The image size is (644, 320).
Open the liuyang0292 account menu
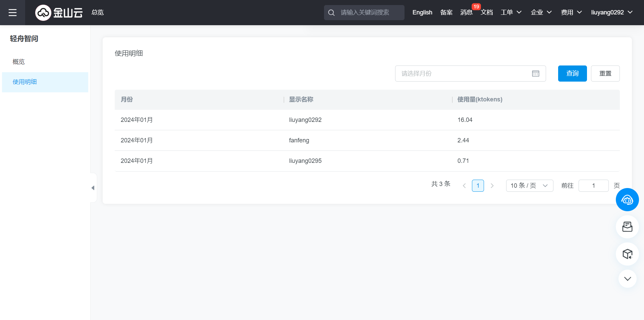[x=611, y=12]
